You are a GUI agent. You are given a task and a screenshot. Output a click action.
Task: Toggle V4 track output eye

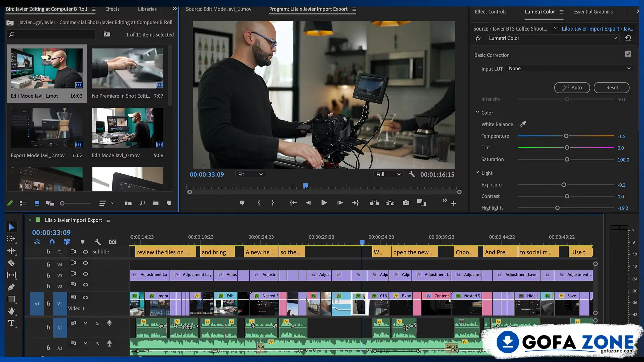tap(85, 263)
